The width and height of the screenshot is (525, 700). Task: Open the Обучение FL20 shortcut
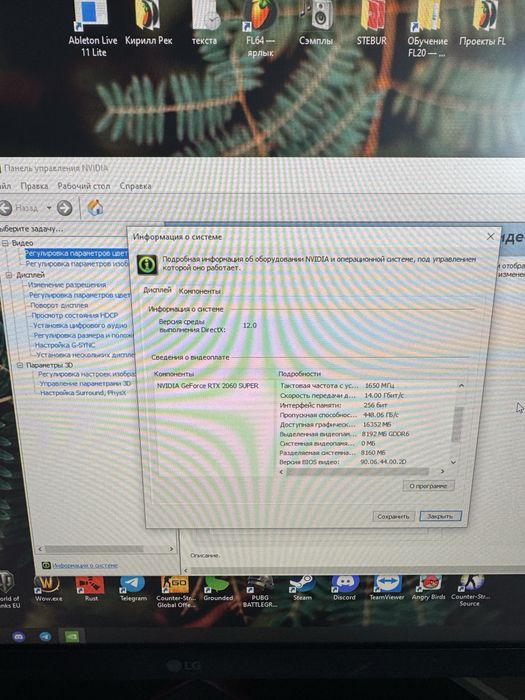tap(427, 29)
